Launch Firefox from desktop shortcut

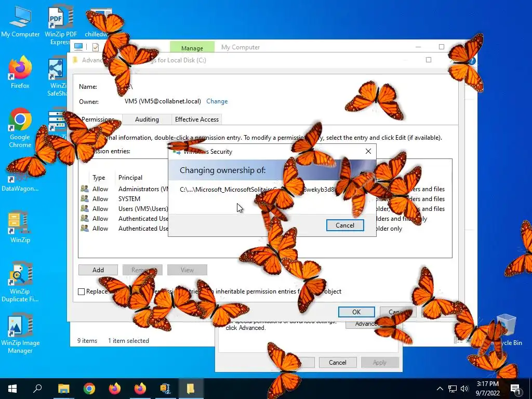pos(20,72)
